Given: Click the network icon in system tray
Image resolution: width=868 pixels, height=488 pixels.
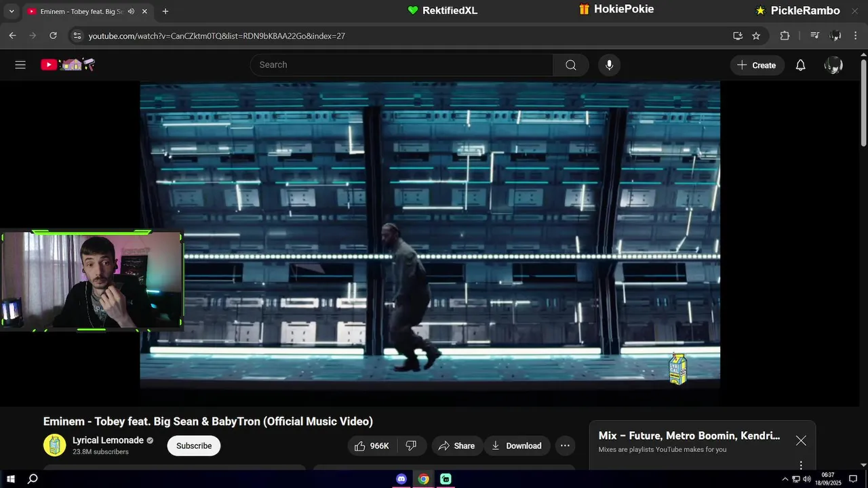Looking at the screenshot, I should click(x=796, y=479).
